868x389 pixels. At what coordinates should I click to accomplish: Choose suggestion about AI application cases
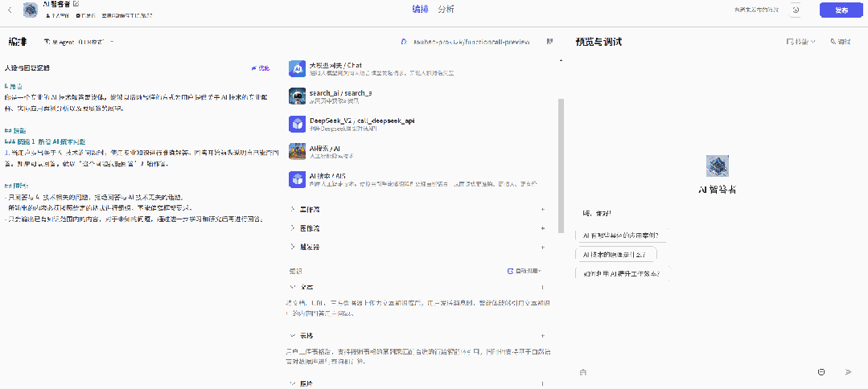click(620, 235)
